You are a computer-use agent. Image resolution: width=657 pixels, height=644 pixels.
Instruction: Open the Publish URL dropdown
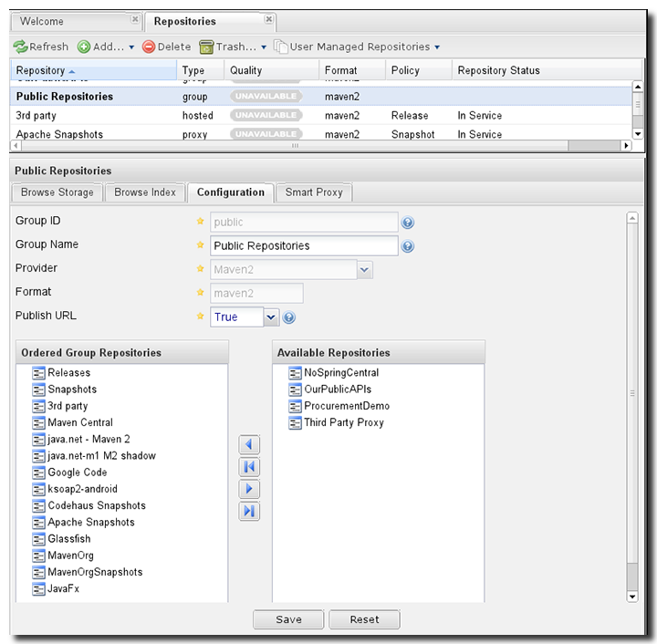(271, 317)
